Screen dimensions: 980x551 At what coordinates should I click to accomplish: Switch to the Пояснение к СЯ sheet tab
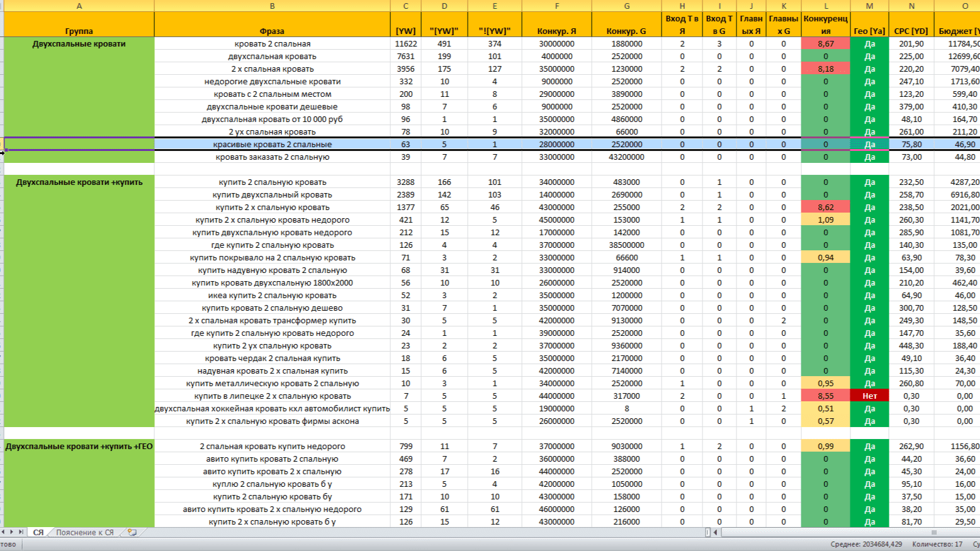[84, 532]
